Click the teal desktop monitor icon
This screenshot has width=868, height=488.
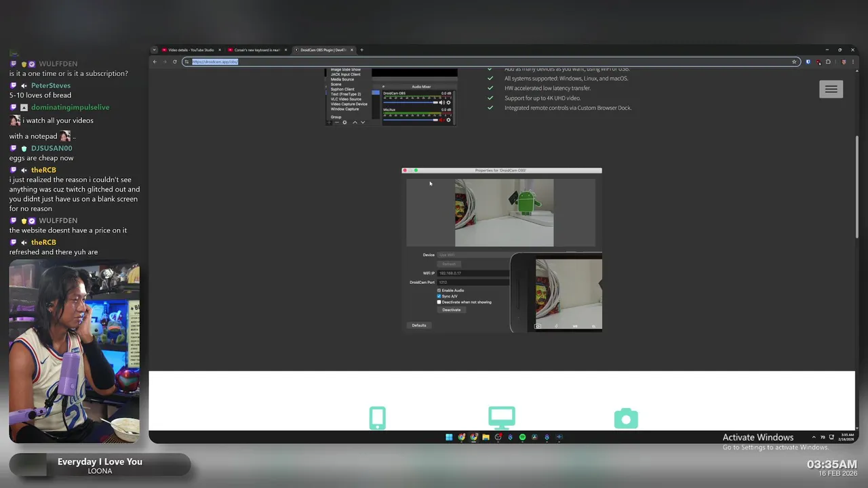coord(502,418)
